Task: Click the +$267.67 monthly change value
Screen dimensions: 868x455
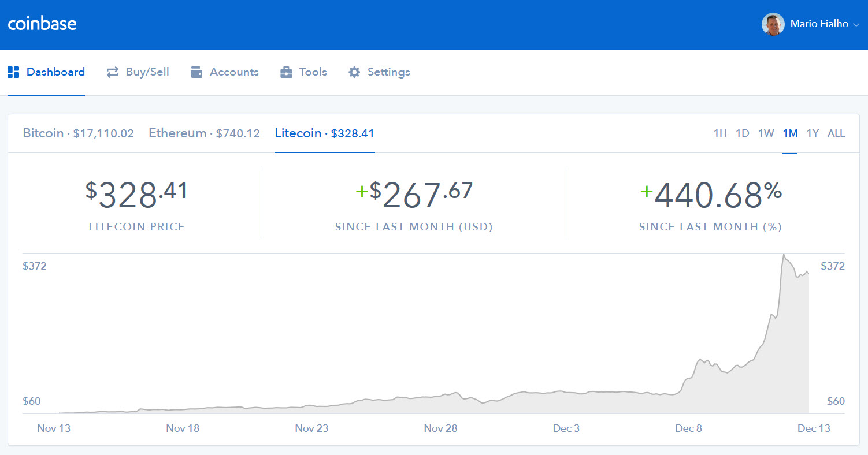Action: (x=414, y=195)
